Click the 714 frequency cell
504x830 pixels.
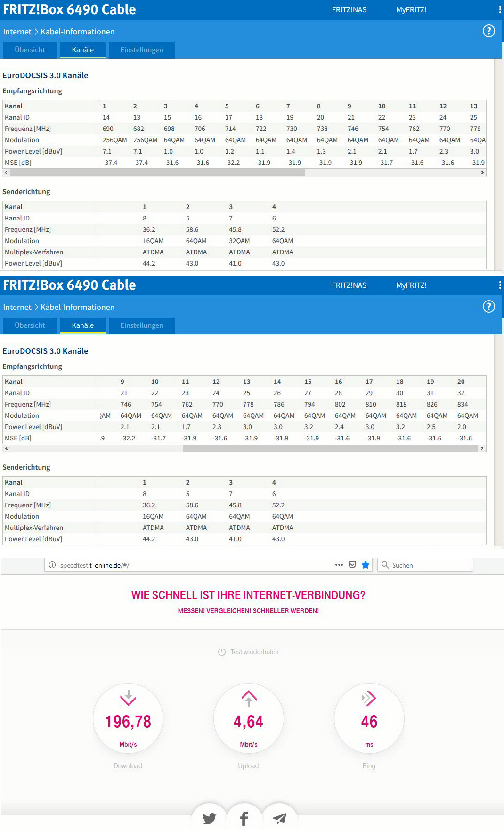click(x=230, y=129)
